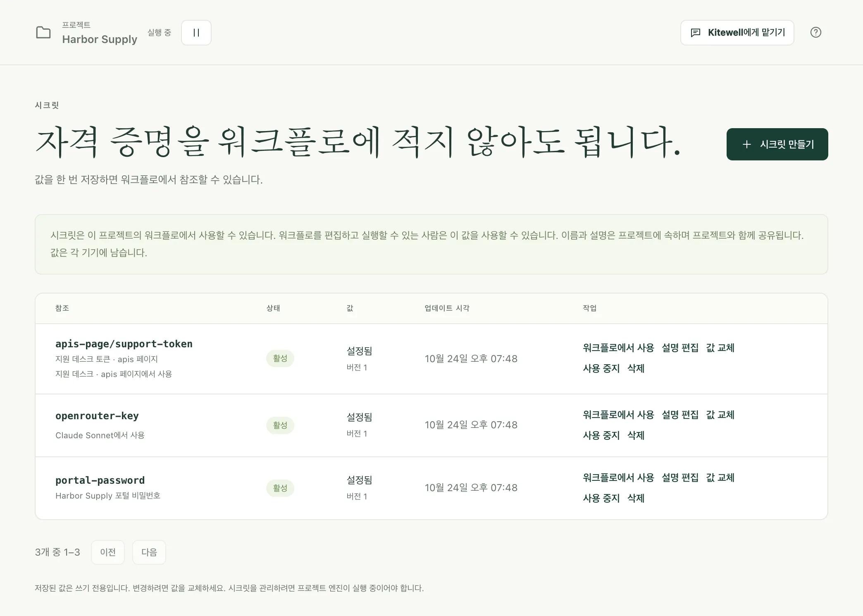Screen dimensions: 863x616
Task: Click the project folder icon
Action: click(43, 33)
